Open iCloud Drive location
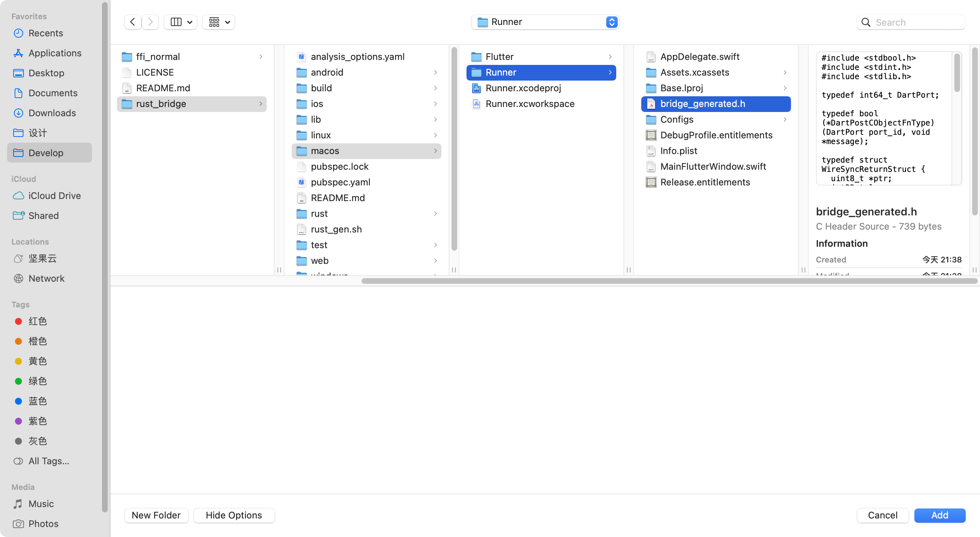Viewport: 980px width, 537px height. (55, 195)
